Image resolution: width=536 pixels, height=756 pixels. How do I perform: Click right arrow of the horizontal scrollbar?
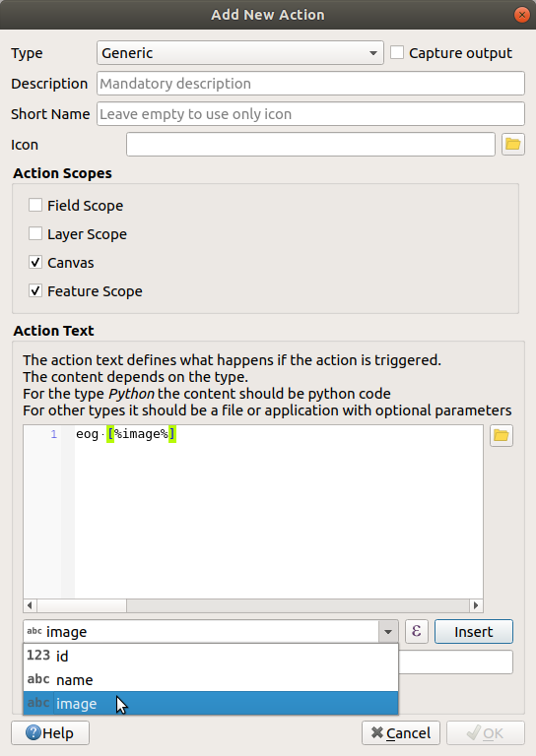coord(476,605)
